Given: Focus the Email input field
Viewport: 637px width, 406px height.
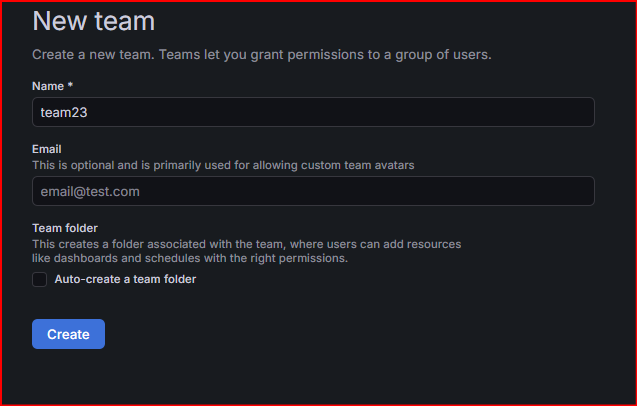Looking at the screenshot, I should (x=313, y=191).
